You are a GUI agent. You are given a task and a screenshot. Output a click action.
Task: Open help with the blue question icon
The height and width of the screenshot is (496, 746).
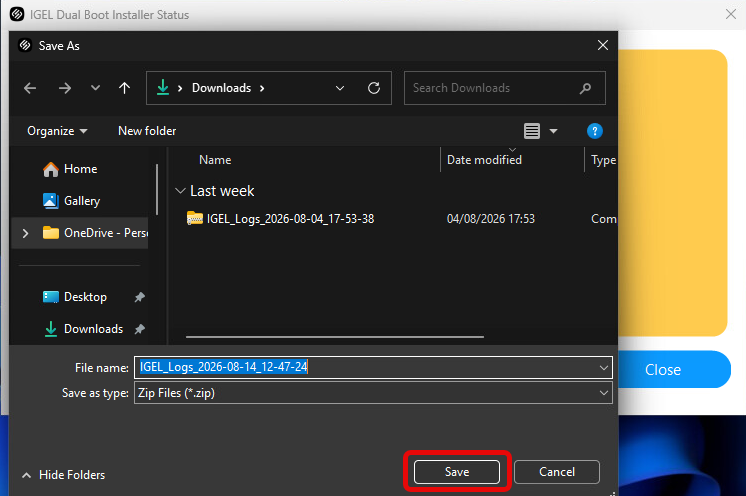tap(595, 131)
